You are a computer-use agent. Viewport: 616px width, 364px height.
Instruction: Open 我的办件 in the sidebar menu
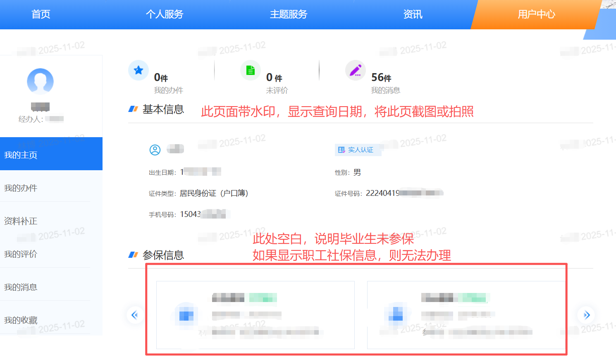[x=21, y=188]
